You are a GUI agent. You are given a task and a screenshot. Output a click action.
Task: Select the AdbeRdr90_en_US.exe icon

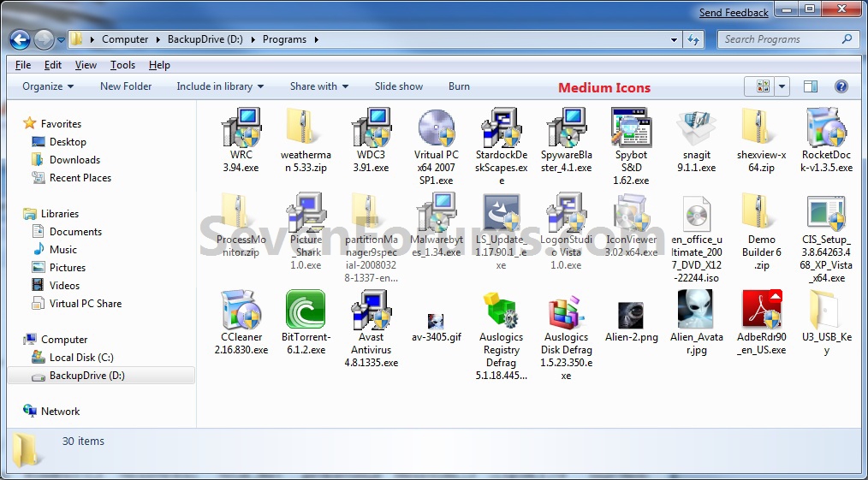point(762,309)
